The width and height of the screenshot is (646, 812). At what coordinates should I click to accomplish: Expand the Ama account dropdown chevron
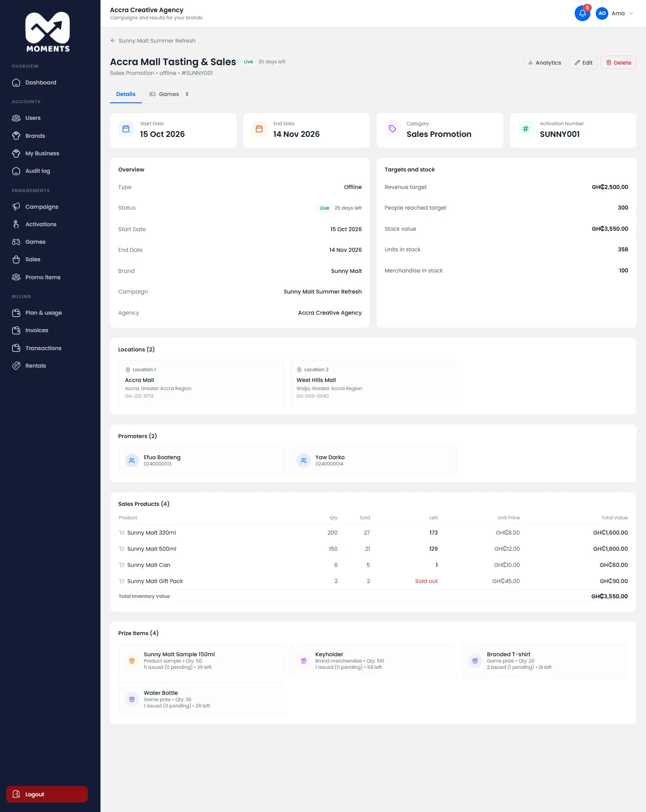(631, 13)
